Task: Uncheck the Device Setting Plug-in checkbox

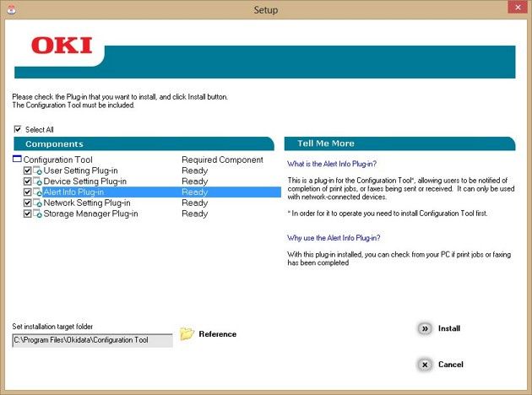Action: tap(28, 181)
